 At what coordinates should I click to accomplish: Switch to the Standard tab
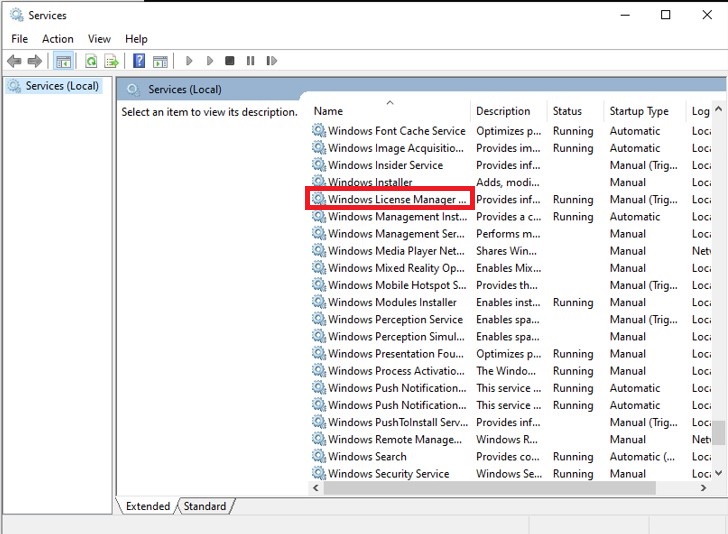pos(205,506)
